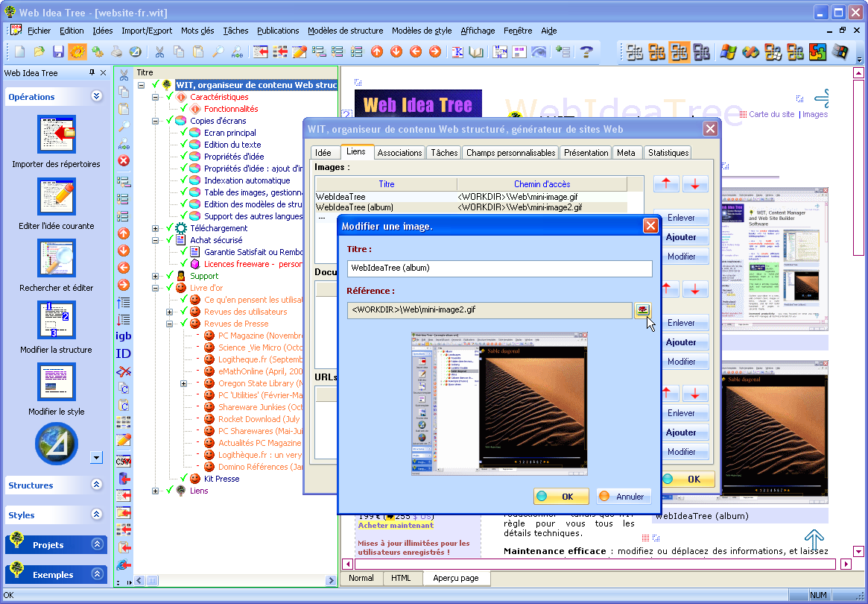Viewport: 868px width, 604px height.
Task: Toggle green checkmark next to Support item
Action: tap(170, 276)
